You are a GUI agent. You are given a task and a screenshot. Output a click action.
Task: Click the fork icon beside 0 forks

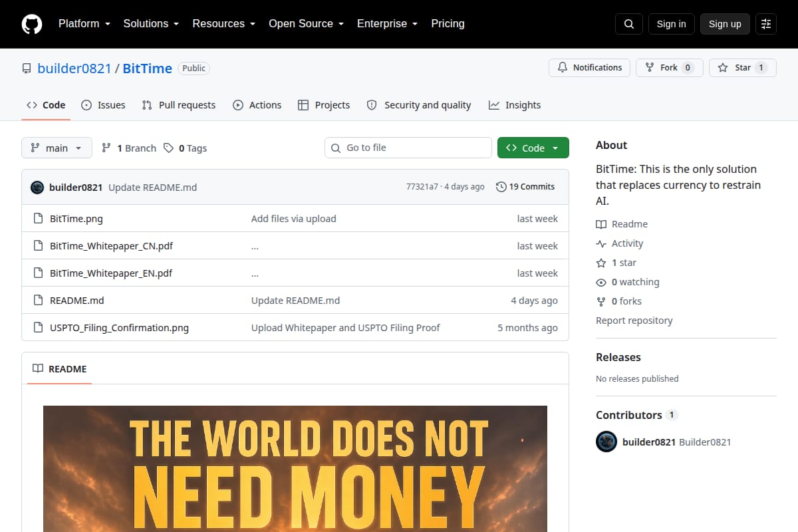[601, 302]
